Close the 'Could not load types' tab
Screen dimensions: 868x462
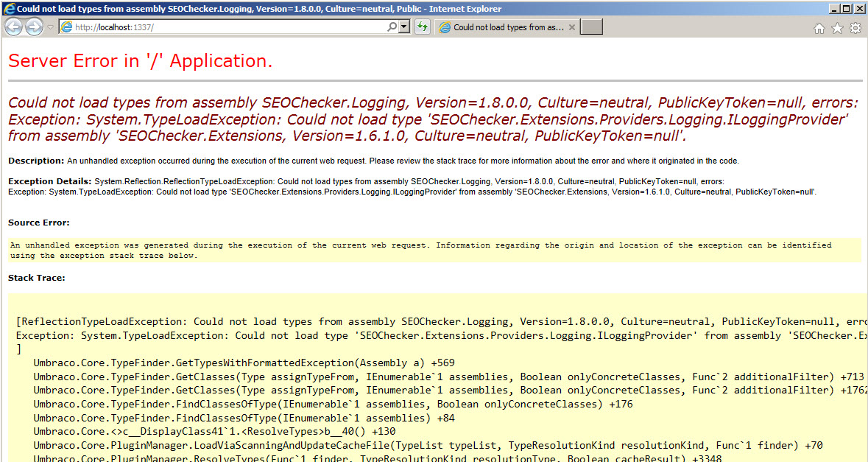pos(572,27)
